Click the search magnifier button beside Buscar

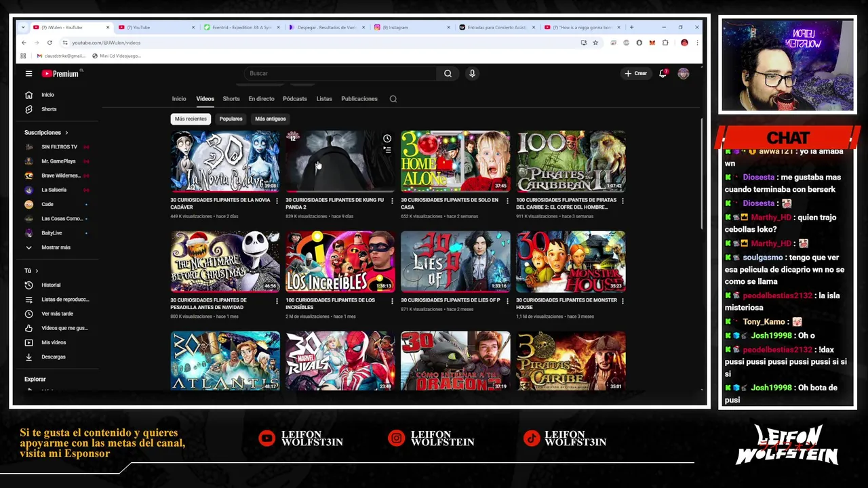[x=448, y=73]
